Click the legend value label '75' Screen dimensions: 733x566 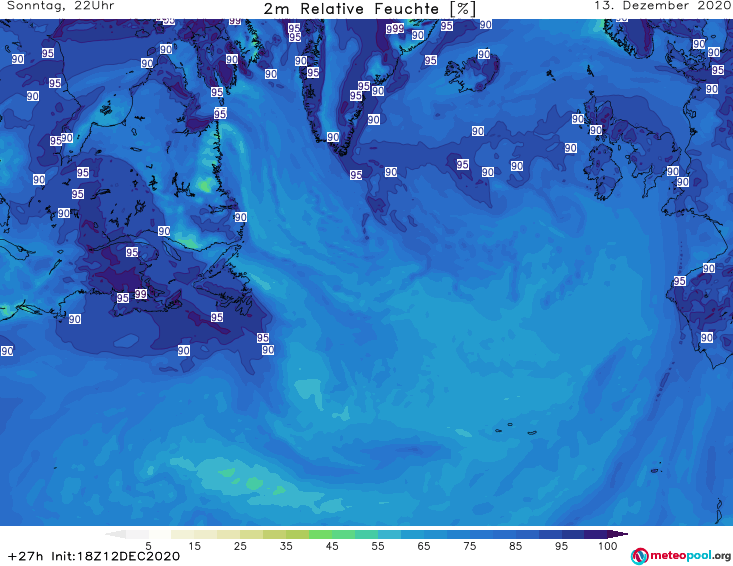point(470,546)
